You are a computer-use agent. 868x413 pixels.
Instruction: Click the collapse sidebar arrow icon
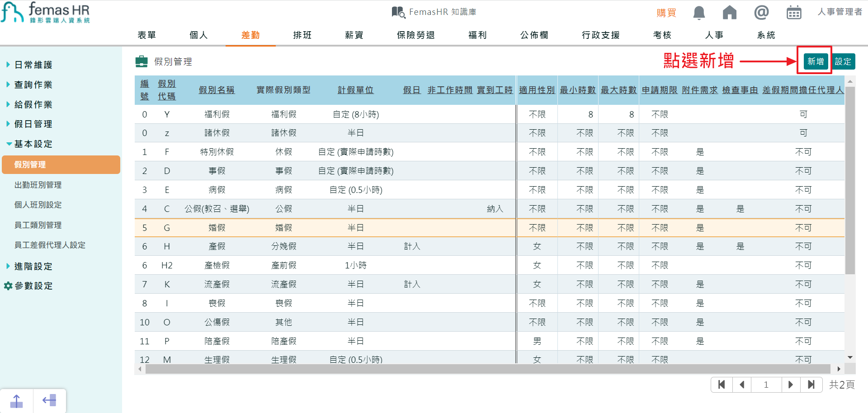point(50,400)
